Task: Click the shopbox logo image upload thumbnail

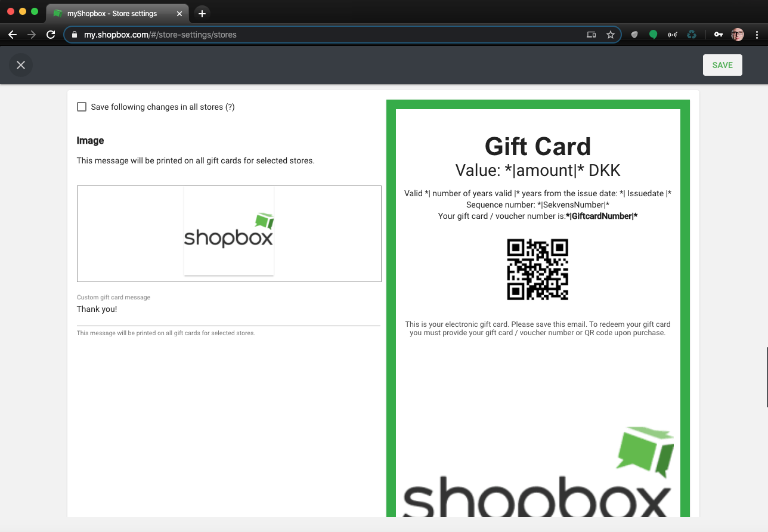Action: (x=229, y=231)
